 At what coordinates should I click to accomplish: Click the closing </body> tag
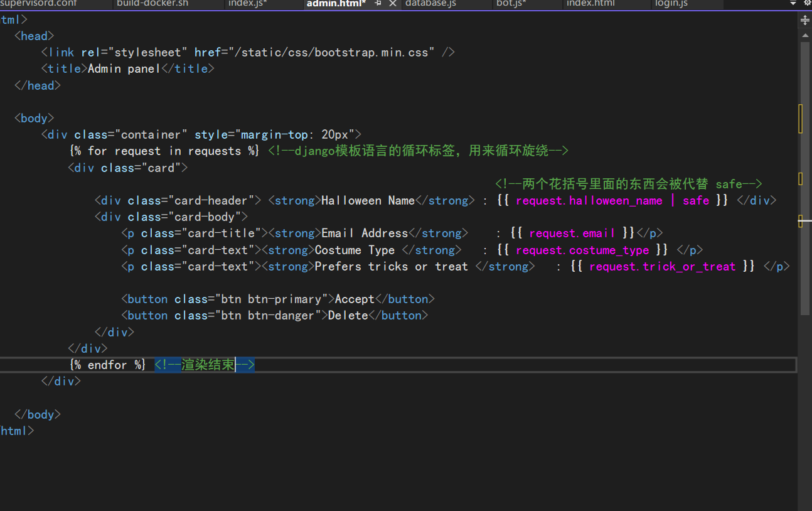coord(38,414)
